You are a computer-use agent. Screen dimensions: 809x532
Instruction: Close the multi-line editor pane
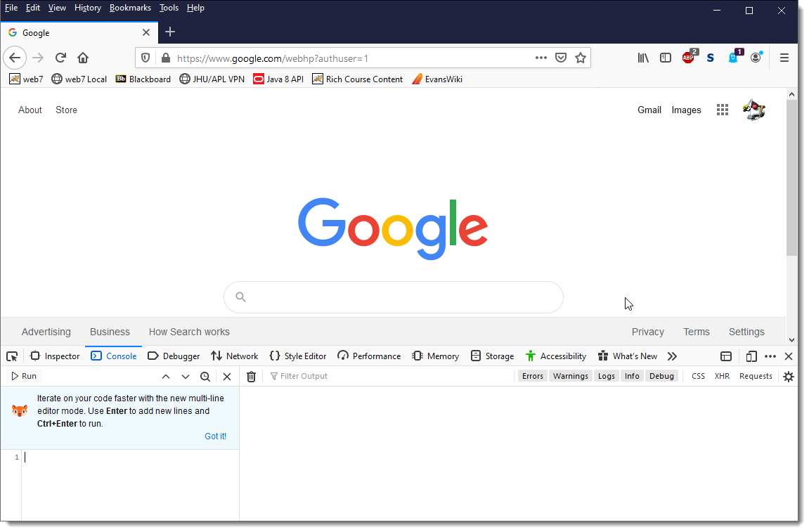pos(227,377)
